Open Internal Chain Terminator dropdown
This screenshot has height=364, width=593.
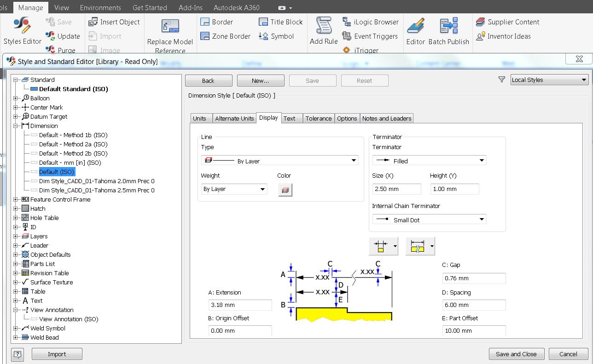tap(429, 220)
